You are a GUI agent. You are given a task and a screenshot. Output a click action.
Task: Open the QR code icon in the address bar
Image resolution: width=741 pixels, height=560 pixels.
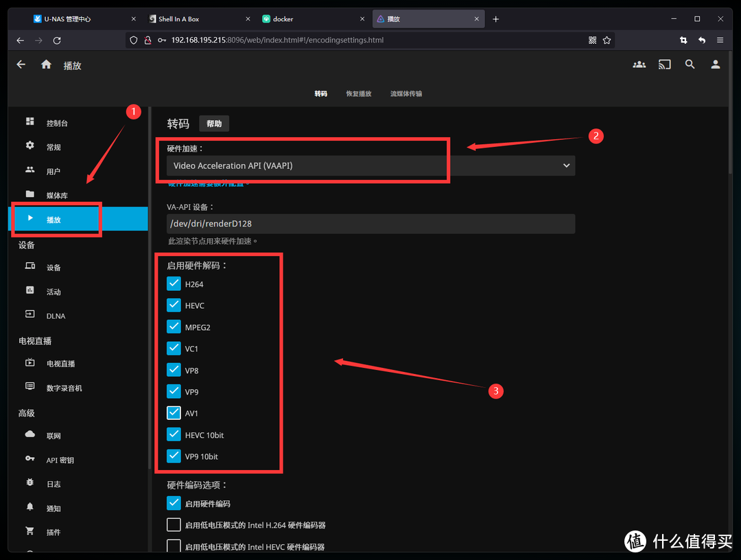click(592, 40)
